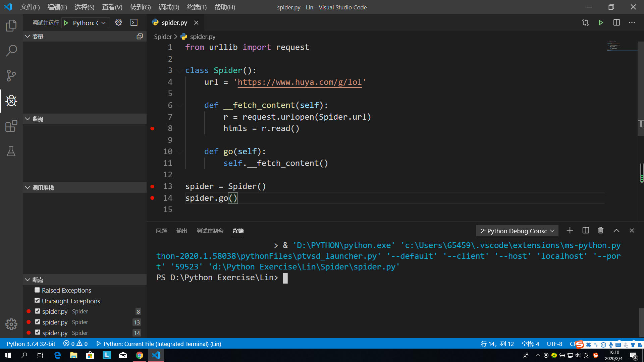
Task: Open the Source Control view
Action: pyautogui.click(x=11, y=75)
